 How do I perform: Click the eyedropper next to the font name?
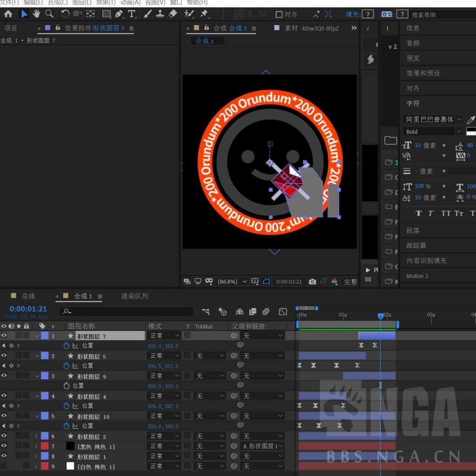(471, 119)
